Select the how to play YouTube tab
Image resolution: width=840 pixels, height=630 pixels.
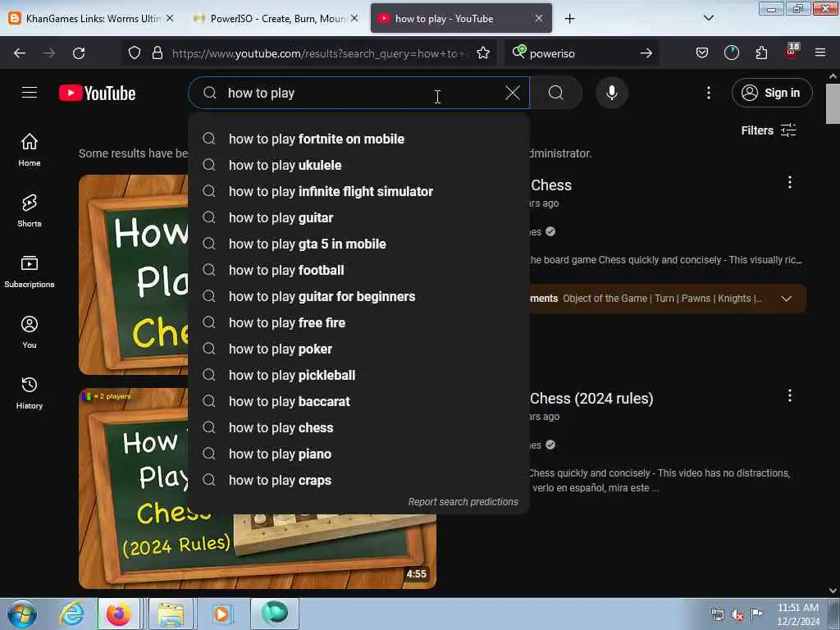coord(461,19)
